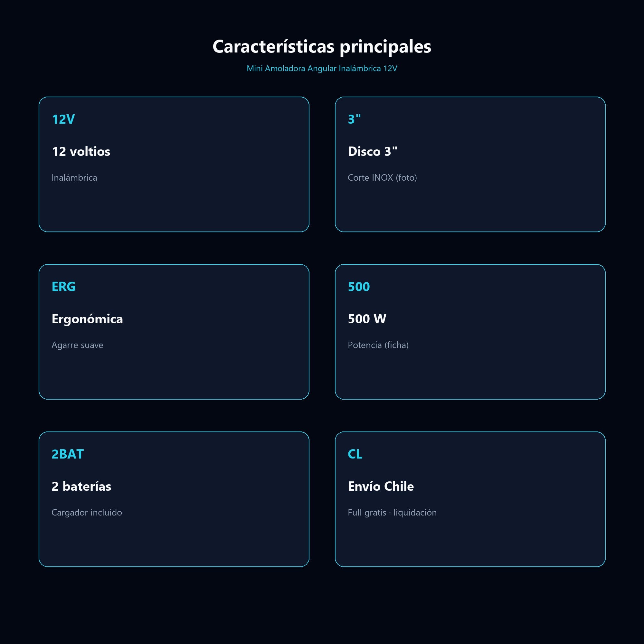644x644 pixels.
Task: Click 'Potencia (ficha)' description text
Action: (378, 345)
